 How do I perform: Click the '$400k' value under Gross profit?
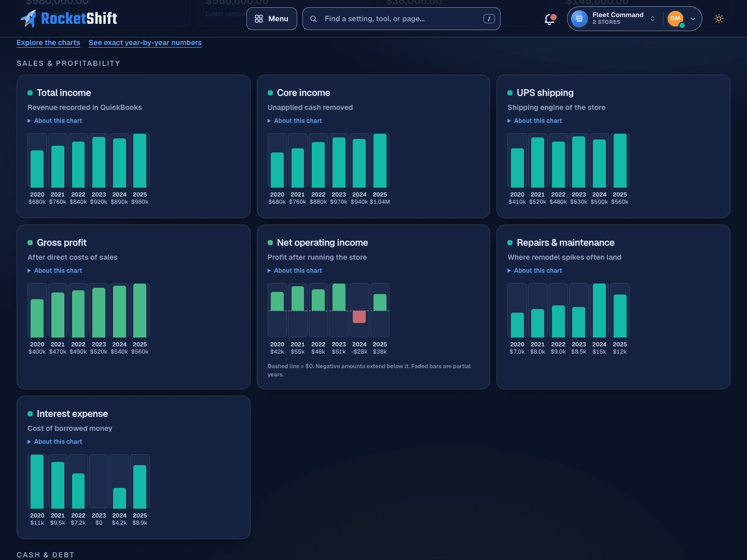(37, 352)
